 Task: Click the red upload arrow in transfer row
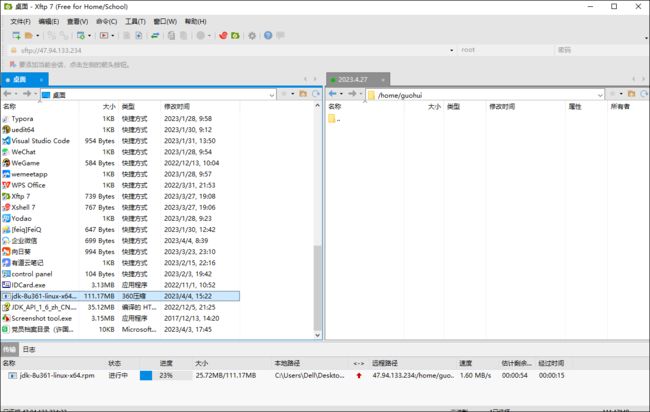pos(359,376)
